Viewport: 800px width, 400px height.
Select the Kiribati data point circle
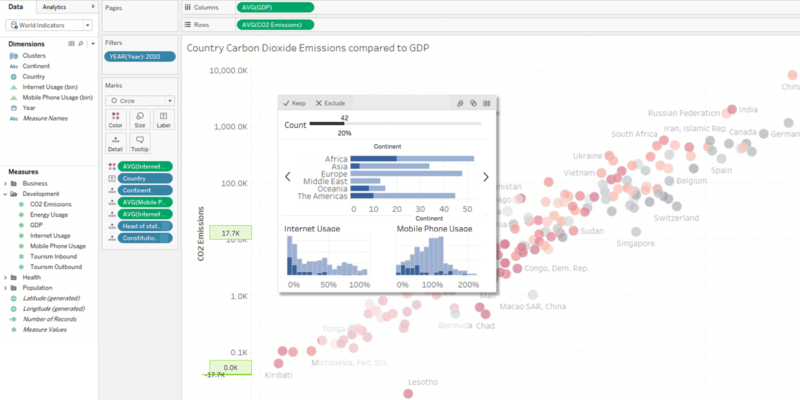(x=278, y=363)
